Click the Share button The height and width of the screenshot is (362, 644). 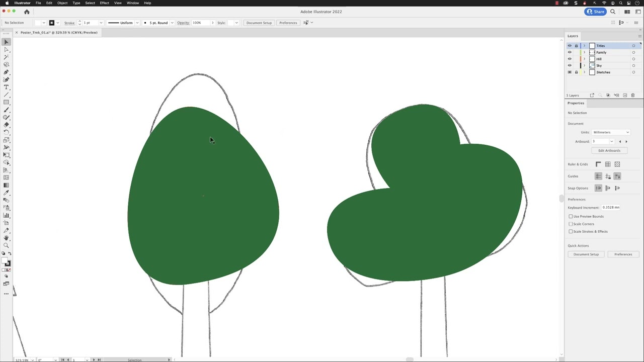596,12
